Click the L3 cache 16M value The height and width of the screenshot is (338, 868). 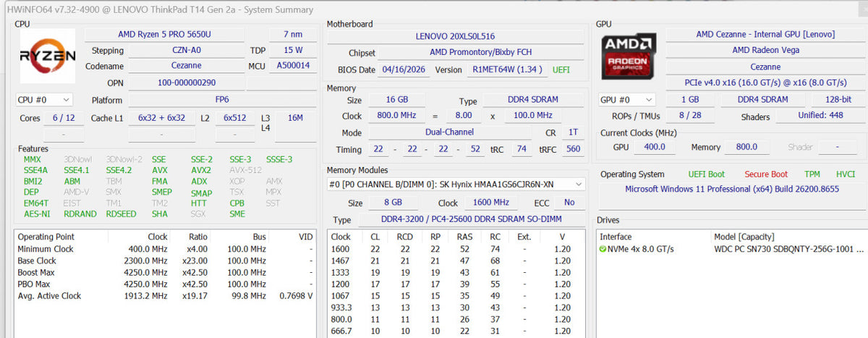(295, 118)
